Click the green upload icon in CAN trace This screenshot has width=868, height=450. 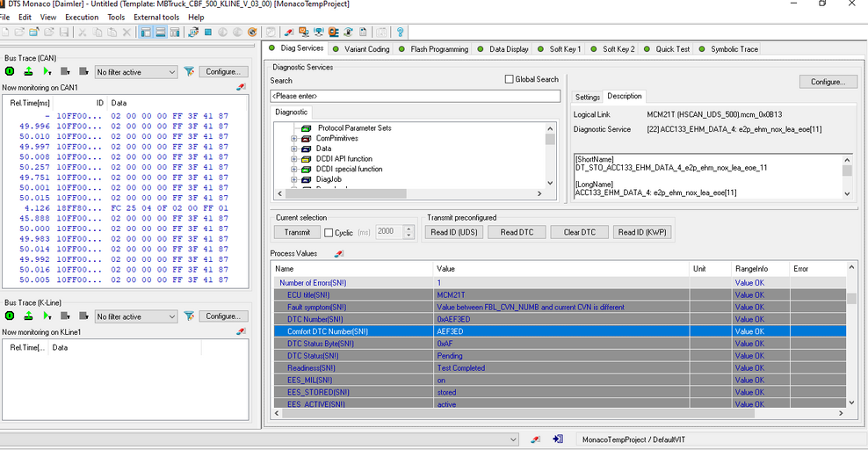(28, 71)
